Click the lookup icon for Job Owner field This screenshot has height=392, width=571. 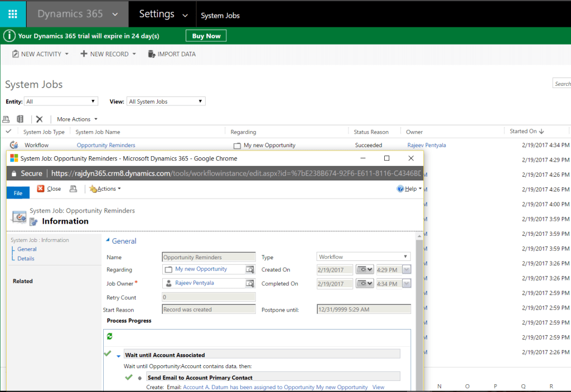coord(250,283)
